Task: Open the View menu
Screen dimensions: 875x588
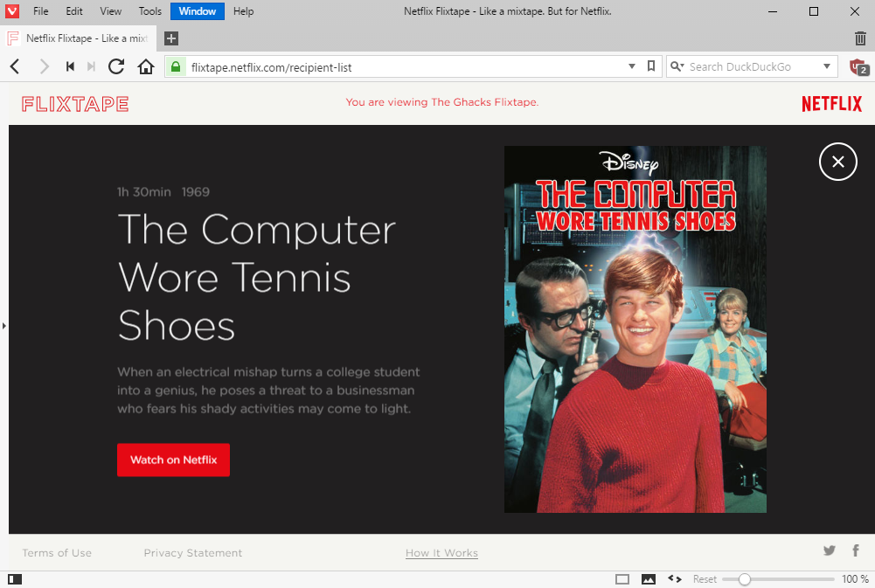Action: click(110, 11)
